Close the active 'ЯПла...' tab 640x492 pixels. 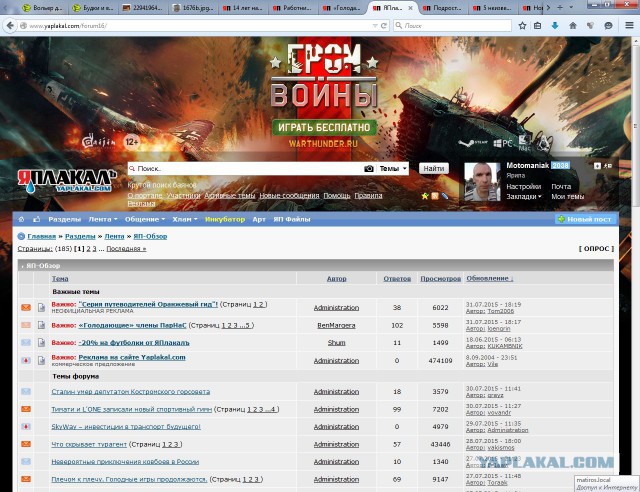pos(410,8)
